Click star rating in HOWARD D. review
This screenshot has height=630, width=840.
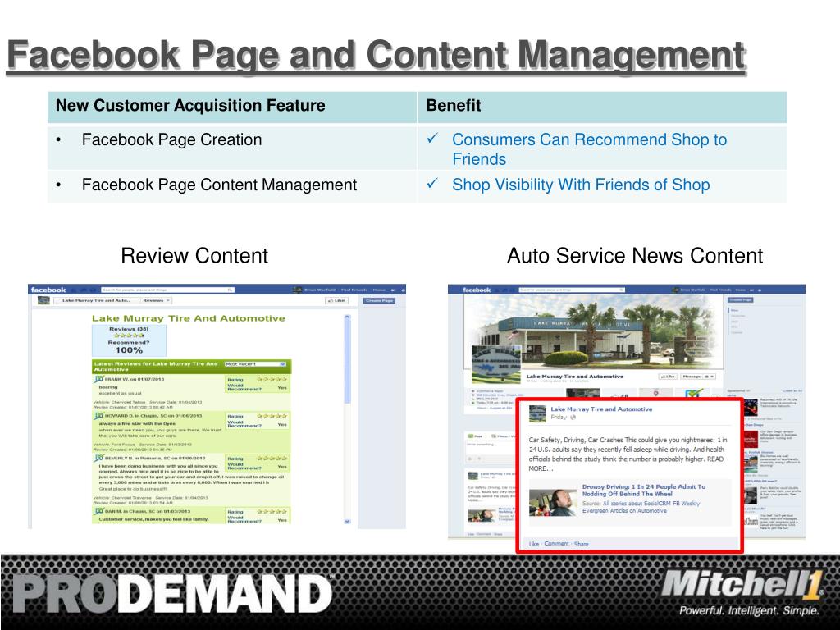272,416
